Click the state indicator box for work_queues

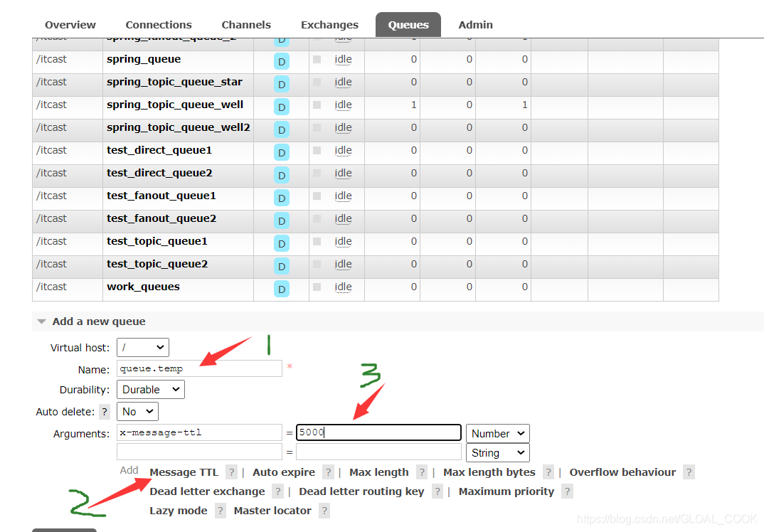point(317,287)
